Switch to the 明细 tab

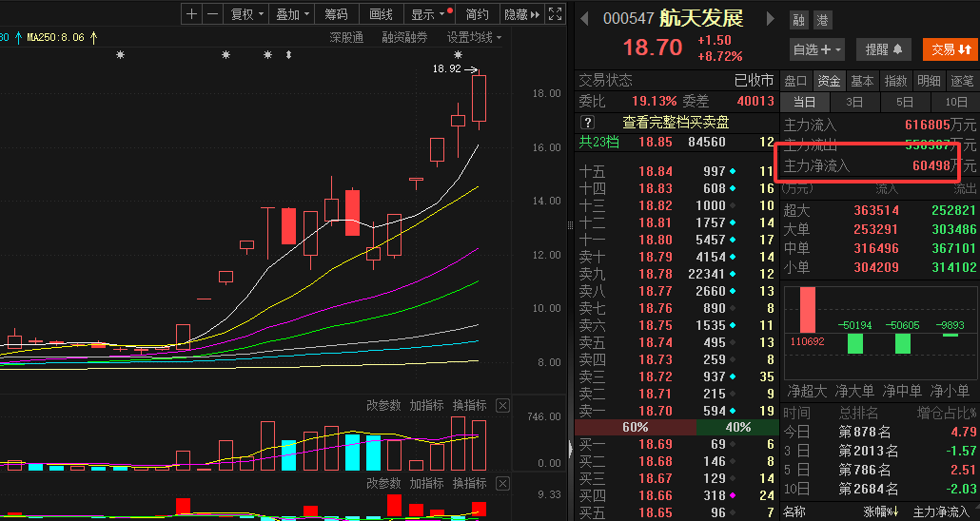pyautogui.click(x=928, y=81)
